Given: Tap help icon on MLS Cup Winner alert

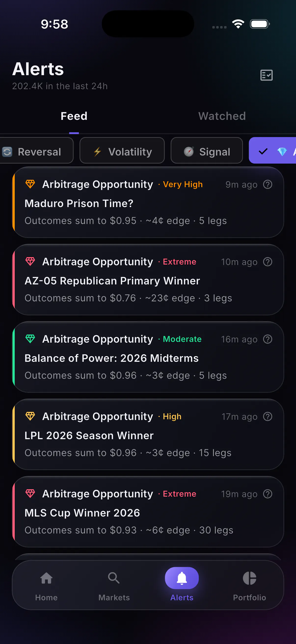Looking at the screenshot, I should 268,494.
